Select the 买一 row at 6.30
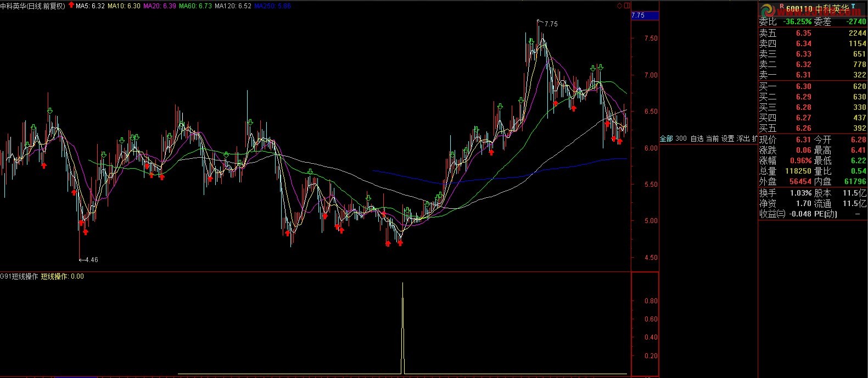868x378 pixels. click(813, 86)
